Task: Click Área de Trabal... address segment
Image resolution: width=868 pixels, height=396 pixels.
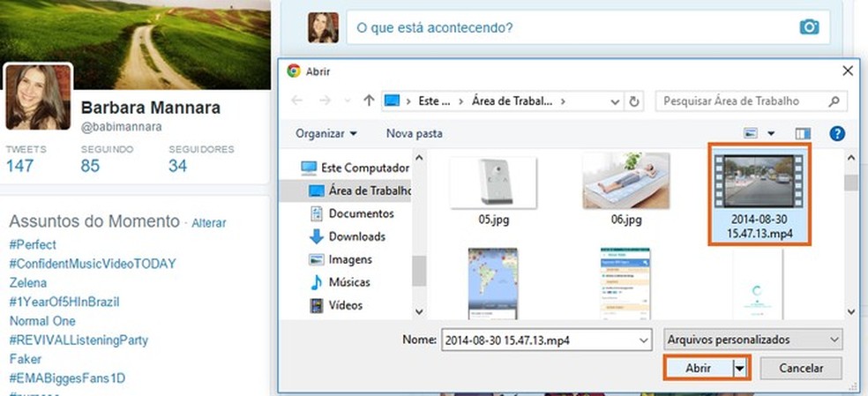Action: [512, 102]
